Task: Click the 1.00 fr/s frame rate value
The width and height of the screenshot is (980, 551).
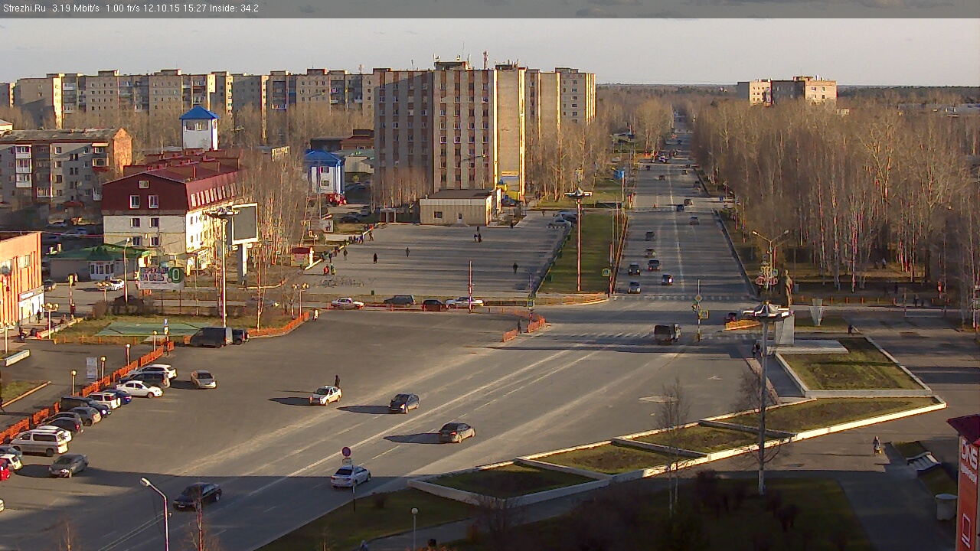Action: tap(123, 8)
